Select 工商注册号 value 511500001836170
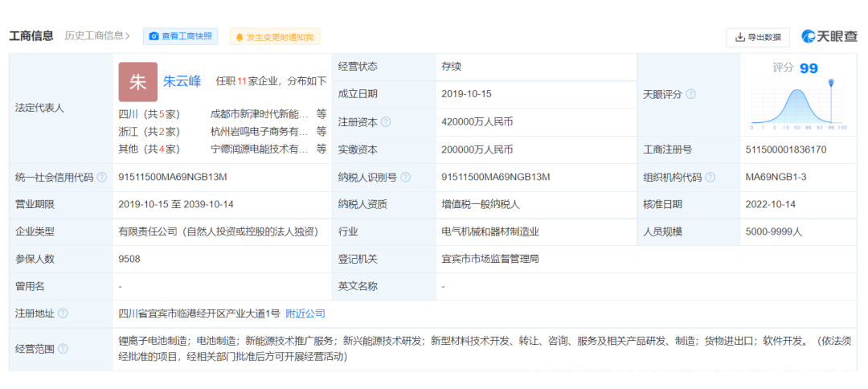The image size is (868, 389). pyautogui.click(x=786, y=149)
